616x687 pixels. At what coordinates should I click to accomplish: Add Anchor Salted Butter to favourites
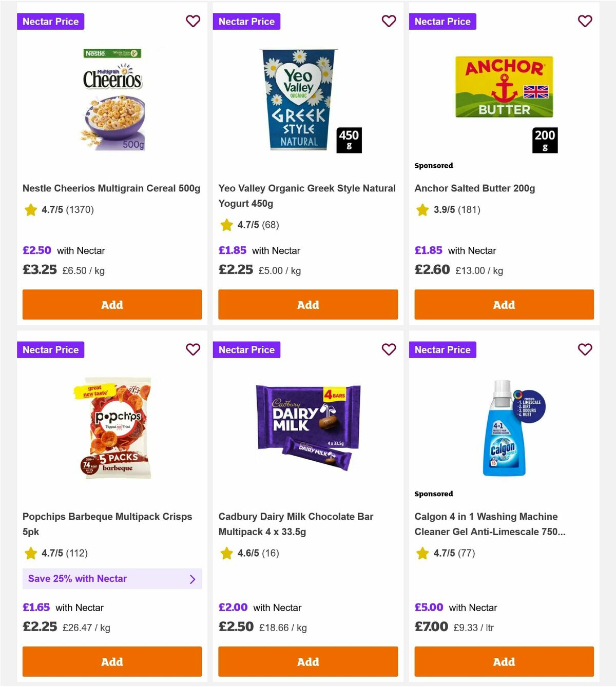coord(585,21)
